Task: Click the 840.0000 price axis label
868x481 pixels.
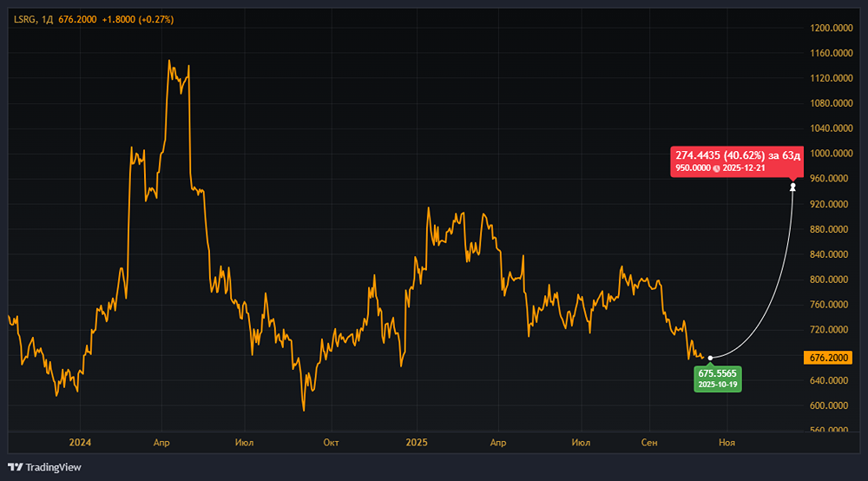Action: [x=829, y=254]
